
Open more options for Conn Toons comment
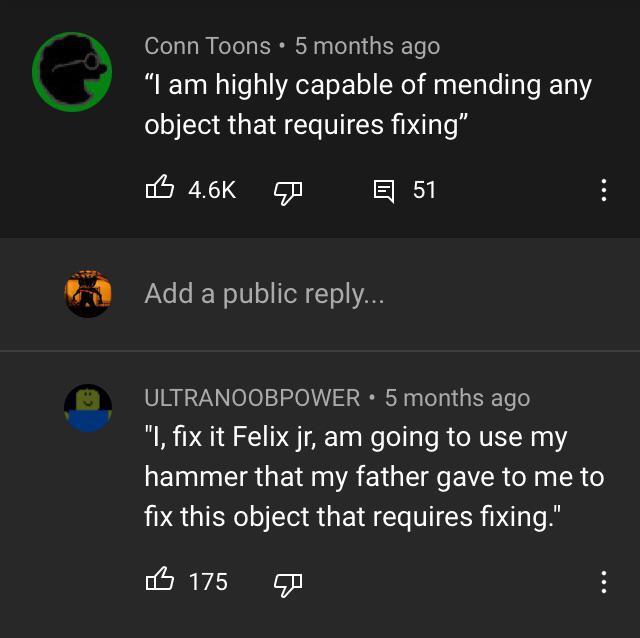[603, 190]
